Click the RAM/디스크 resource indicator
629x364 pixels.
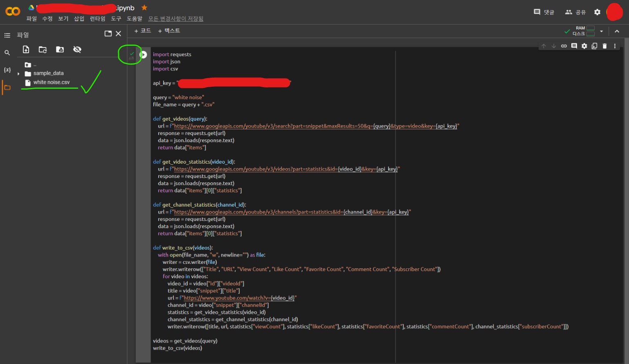click(x=584, y=31)
